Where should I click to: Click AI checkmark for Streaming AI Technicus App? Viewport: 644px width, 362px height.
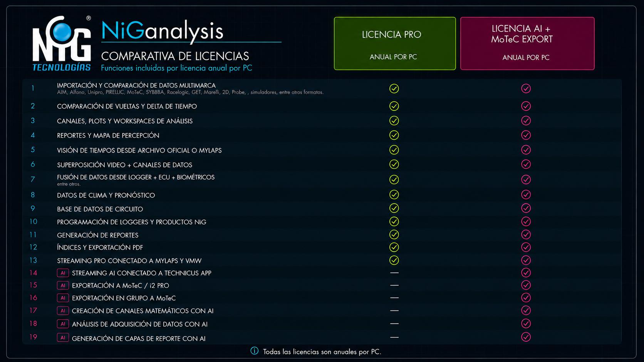coord(526,273)
